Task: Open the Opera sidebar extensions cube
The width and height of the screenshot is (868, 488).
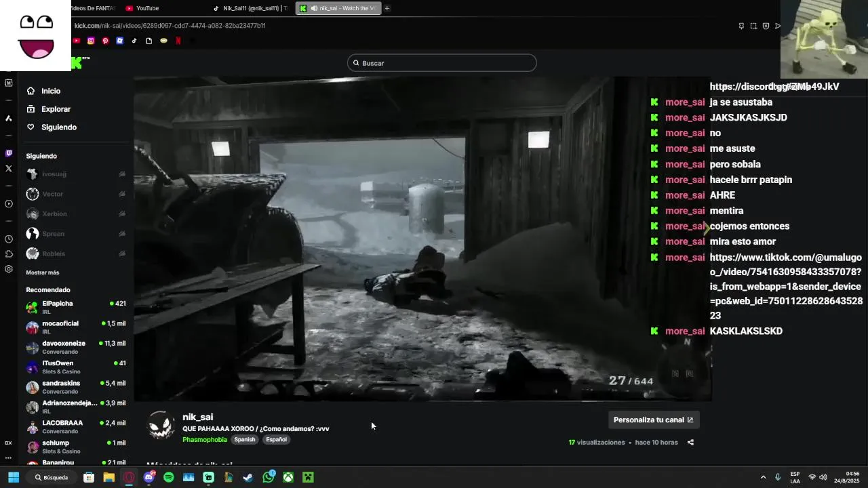Action: tap(8, 253)
